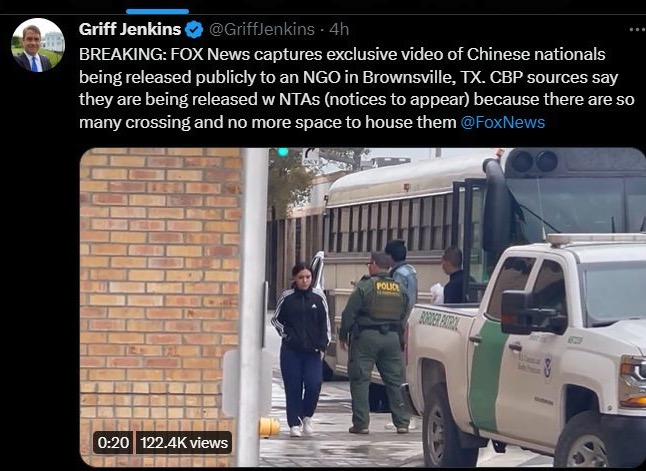Click BORDER PATROL lettering on truck bed
This screenshot has width=646, height=471.
tap(438, 321)
